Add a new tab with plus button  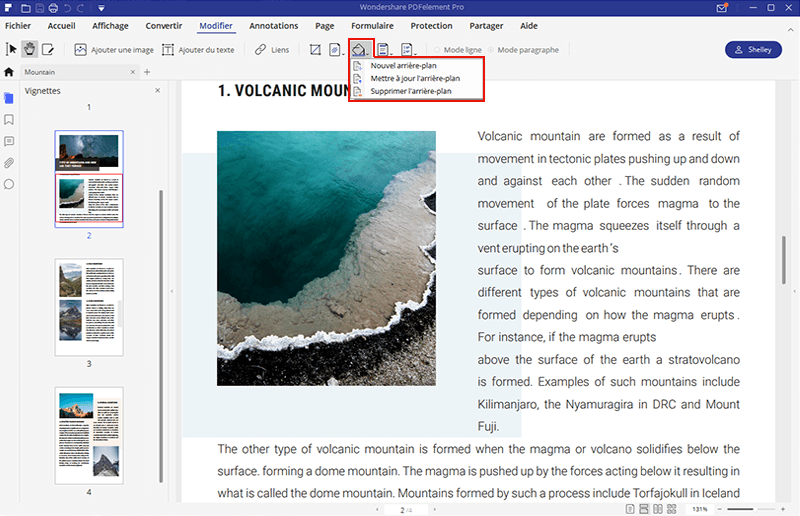click(147, 72)
